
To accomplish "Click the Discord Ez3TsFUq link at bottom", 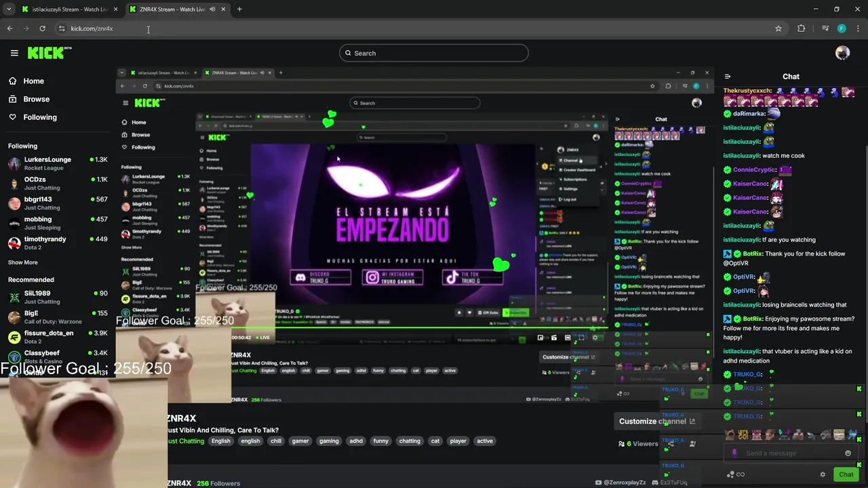I will click(669, 483).
